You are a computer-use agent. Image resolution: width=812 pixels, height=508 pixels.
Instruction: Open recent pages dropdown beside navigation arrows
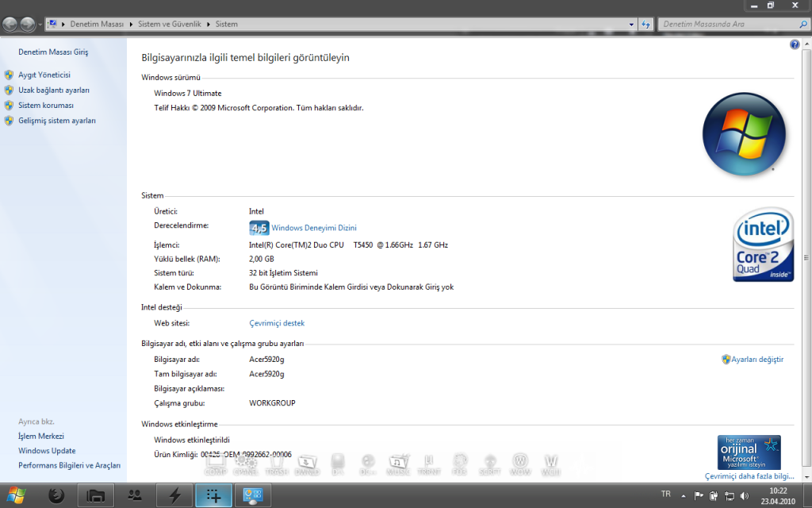(40, 25)
